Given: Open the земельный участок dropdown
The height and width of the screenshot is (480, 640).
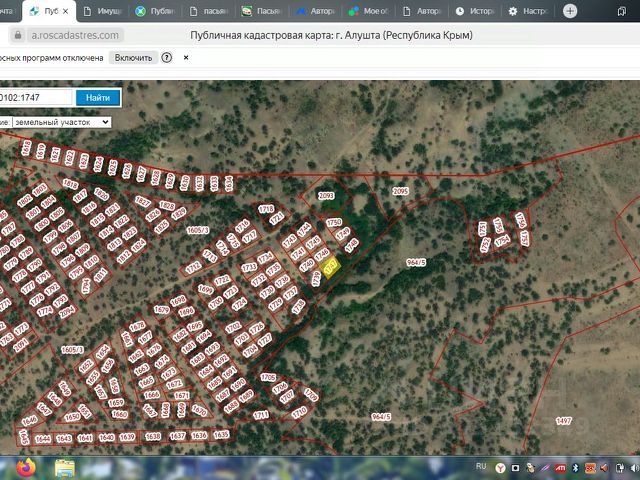Looking at the screenshot, I should click(61, 122).
